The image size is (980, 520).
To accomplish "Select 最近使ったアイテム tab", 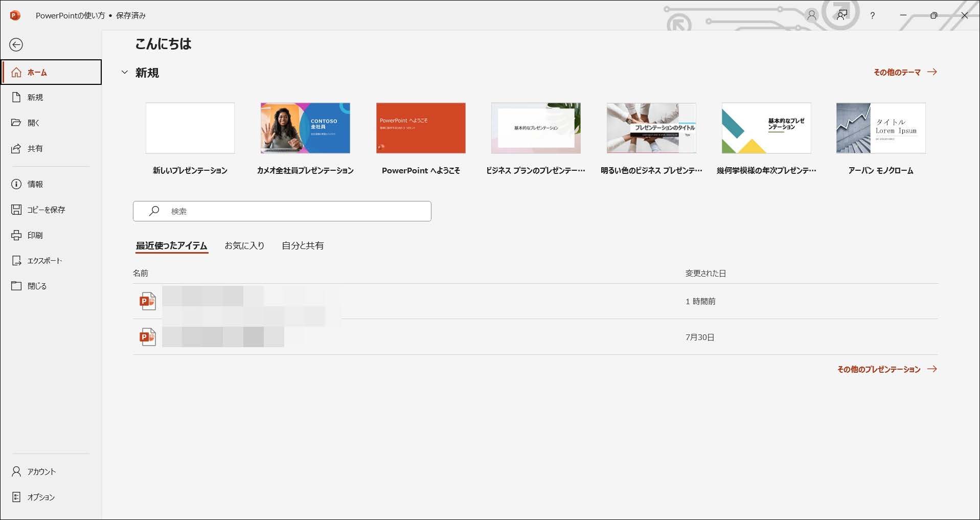I will (171, 246).
